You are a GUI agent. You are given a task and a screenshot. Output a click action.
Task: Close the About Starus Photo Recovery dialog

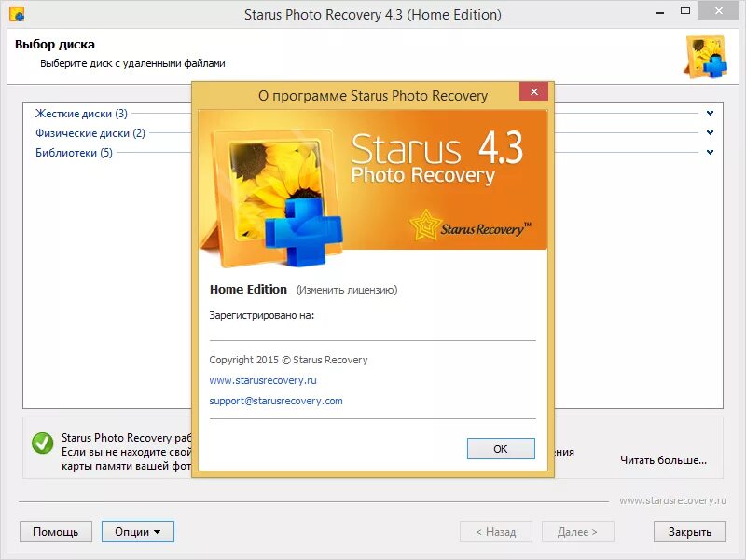[x=533, y=91]
